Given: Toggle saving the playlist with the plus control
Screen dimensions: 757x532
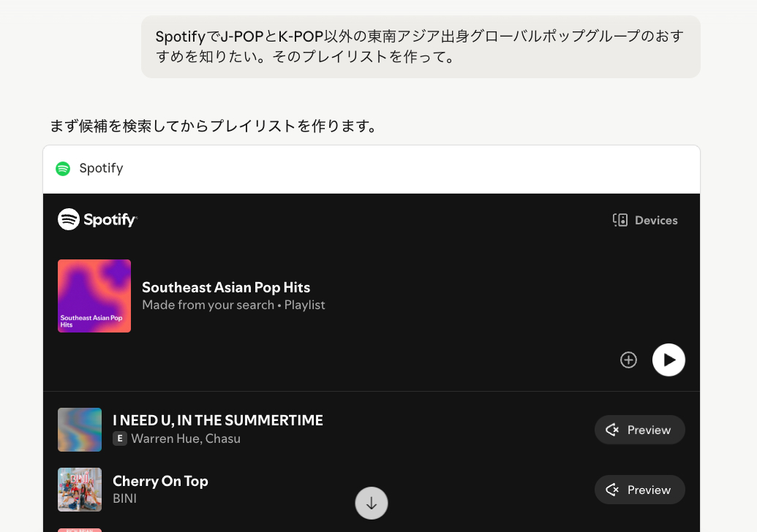Looking at the screenshot, I should click(x=628, y=360).
